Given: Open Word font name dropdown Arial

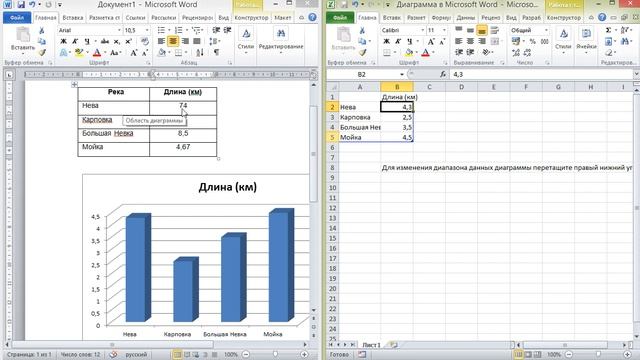Looking at the screenshot, I should pos(119,31).
